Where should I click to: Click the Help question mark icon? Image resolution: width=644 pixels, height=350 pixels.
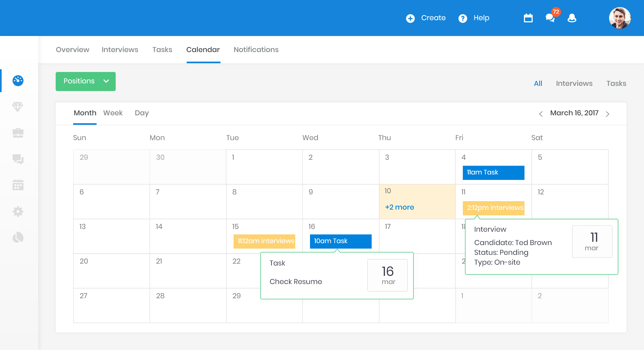[x=463, y=18]
